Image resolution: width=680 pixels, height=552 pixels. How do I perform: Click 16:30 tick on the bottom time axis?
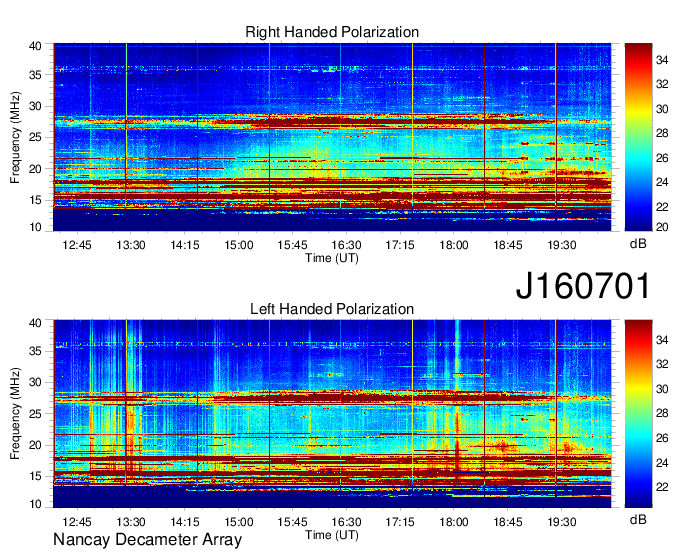[346, 522]
